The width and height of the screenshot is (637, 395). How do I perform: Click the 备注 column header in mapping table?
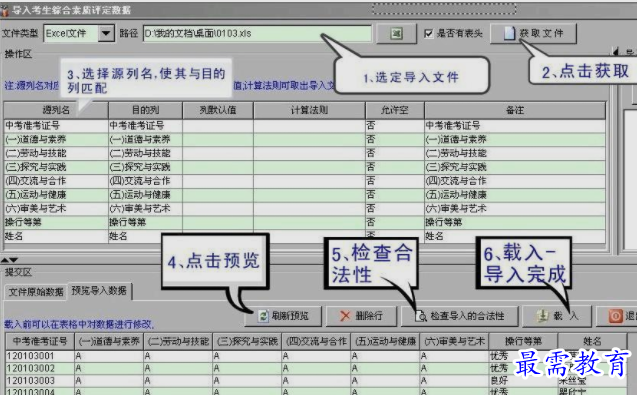coord(515,110)
